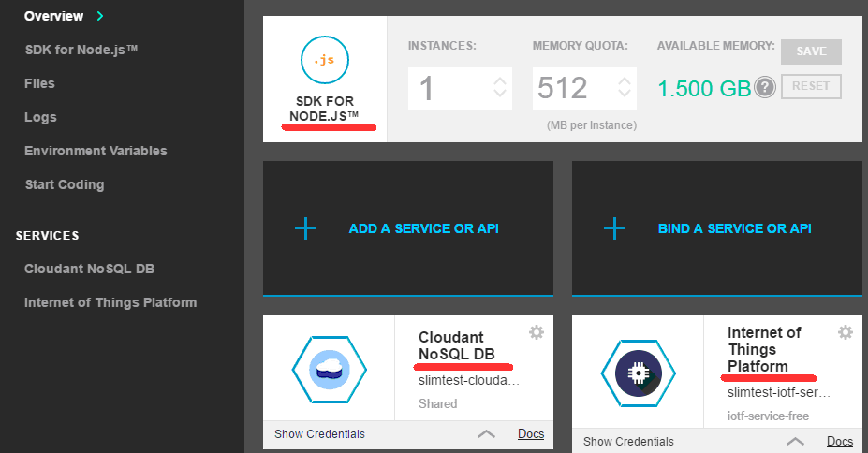Image resolution: width=868 pixels, height=453 pixels.
Task: Click the Internet of Things Platform hexagon icon
Action: point(639,373)
